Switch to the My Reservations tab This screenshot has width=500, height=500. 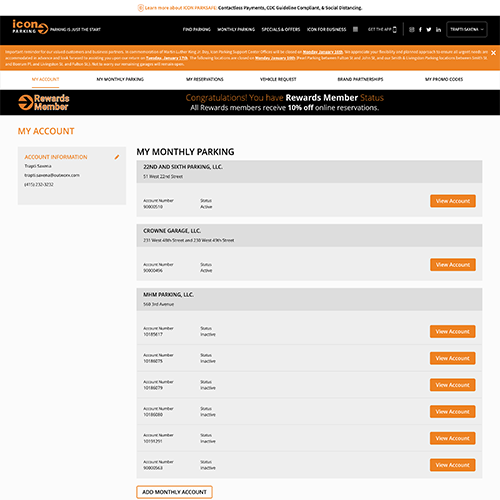(205, 79)
